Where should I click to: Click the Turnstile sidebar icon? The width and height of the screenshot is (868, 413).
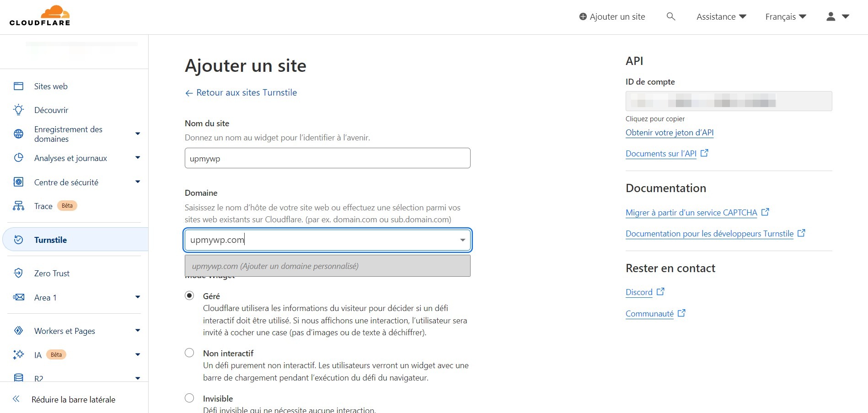18,240
